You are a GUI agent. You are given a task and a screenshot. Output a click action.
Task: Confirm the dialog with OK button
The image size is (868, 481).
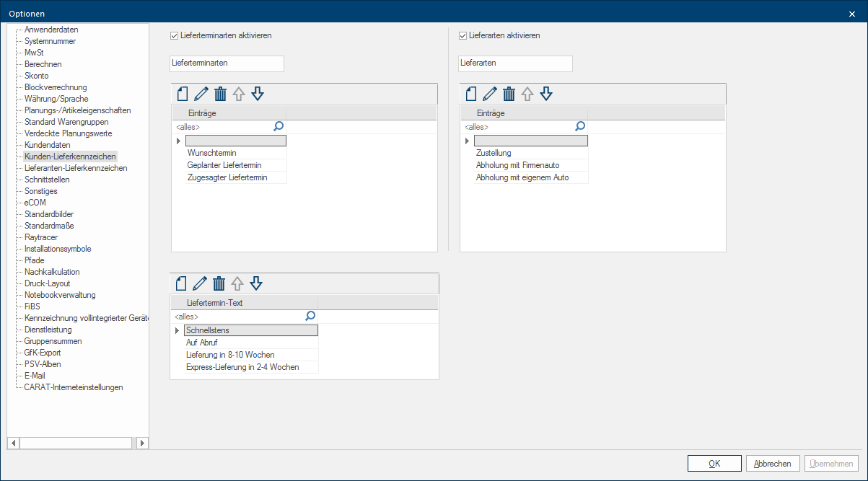(x=714, y=464)
